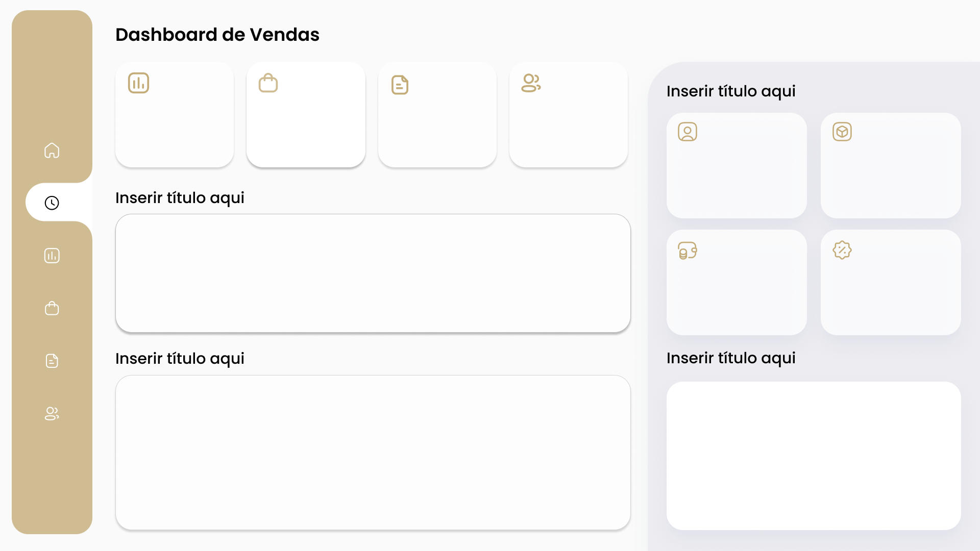The width and height of the screenshot is (980, 551).
Task: Open the bar chart icon in sidebar
Action: click(52, 256)
